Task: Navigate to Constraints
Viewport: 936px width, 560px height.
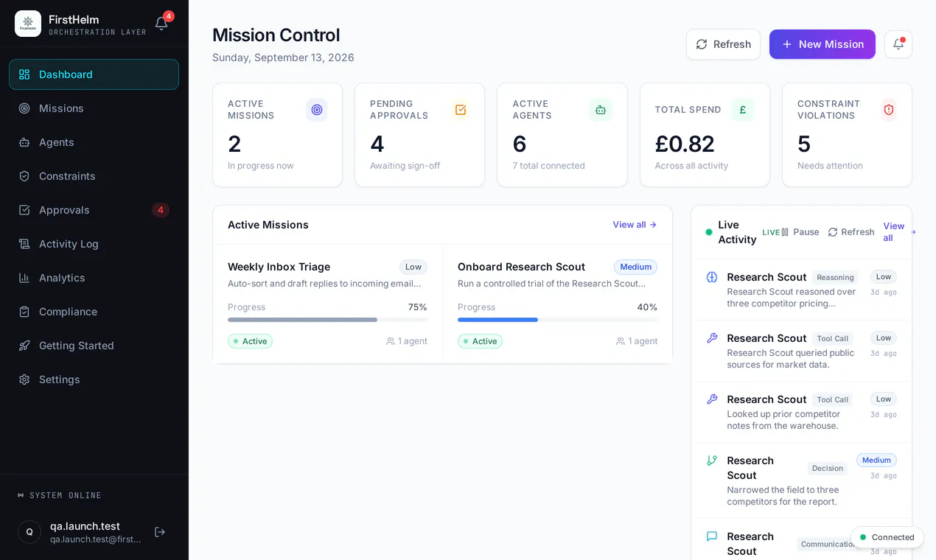Action: coord(94,176)
